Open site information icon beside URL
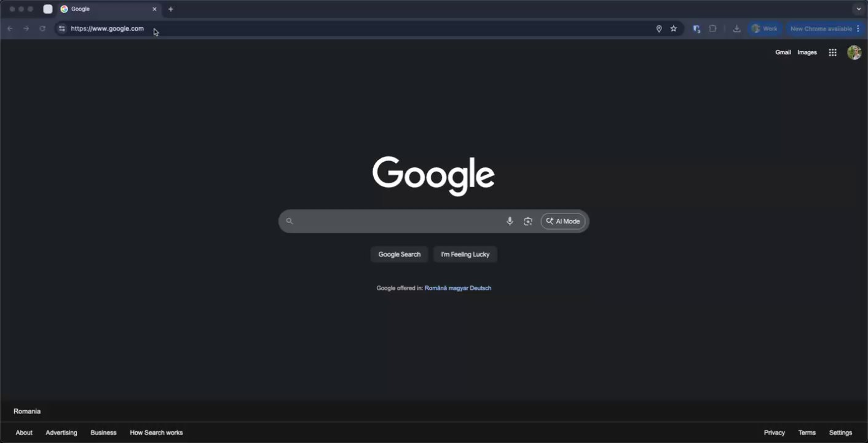The height and width of the screenshot is (443, 868). (61, 28)
